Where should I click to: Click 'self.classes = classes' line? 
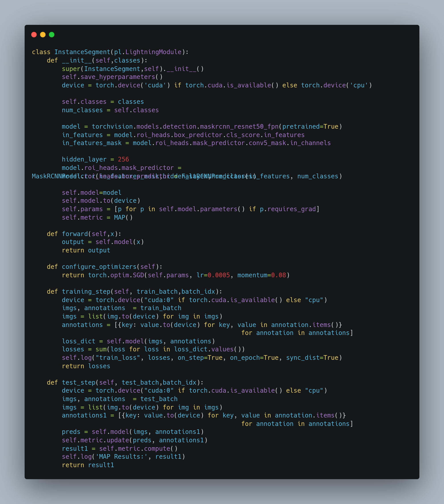(103, 102)
